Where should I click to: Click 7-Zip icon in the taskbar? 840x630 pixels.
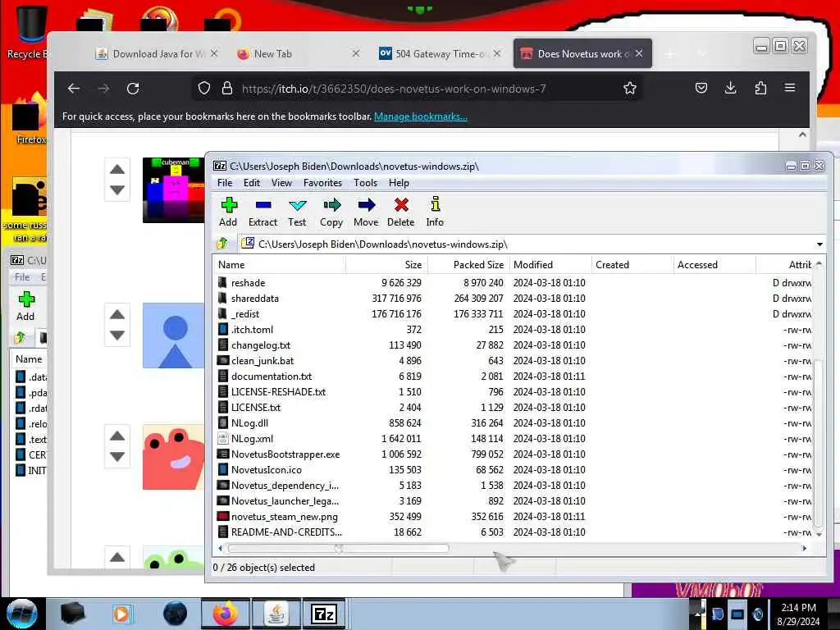325,614
